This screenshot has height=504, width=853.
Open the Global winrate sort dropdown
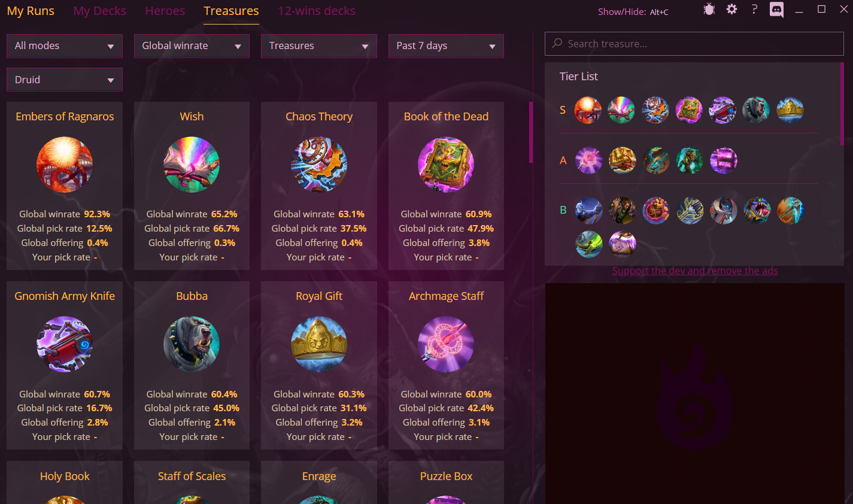coord(192,46)
